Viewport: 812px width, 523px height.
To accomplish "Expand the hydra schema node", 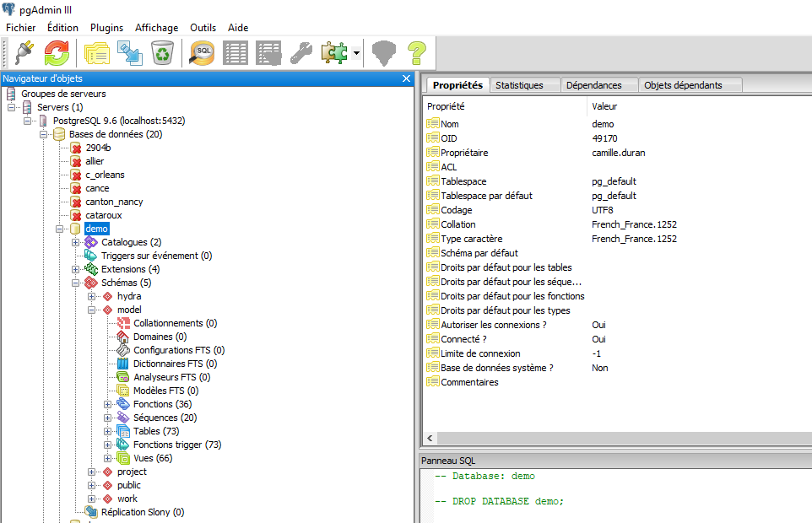I will [x=92, y=296].
